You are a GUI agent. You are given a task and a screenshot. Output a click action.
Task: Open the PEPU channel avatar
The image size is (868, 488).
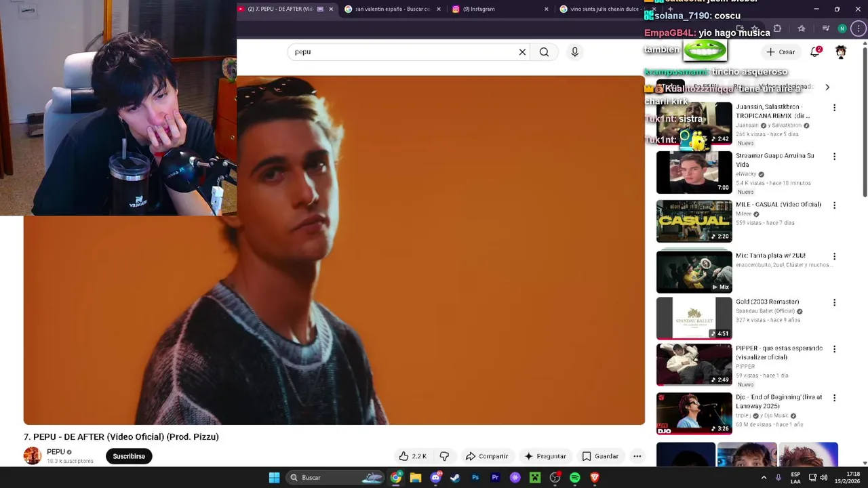pyautogui.click(x=33, y=456)
